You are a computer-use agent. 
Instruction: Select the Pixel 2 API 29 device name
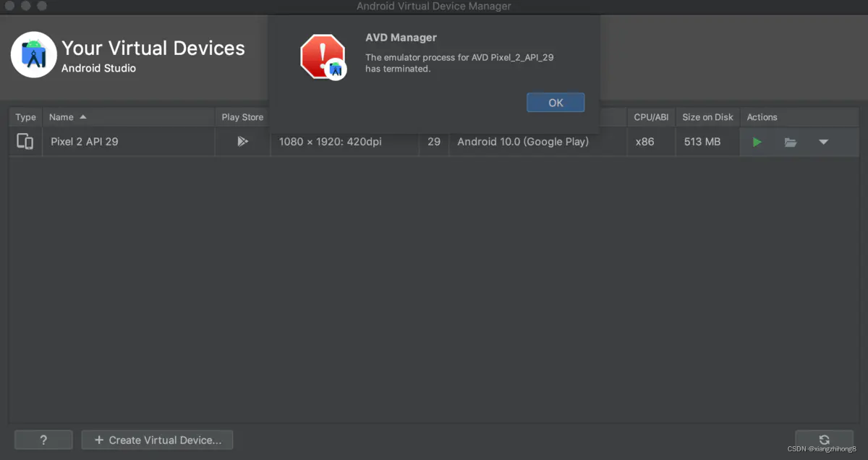click(x=84, y=142)
